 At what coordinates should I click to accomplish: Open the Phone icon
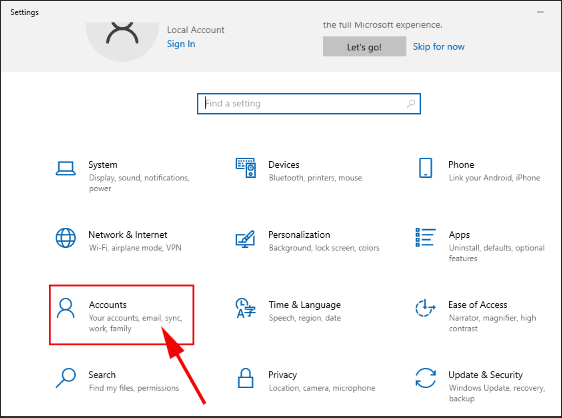coord(425,168)
